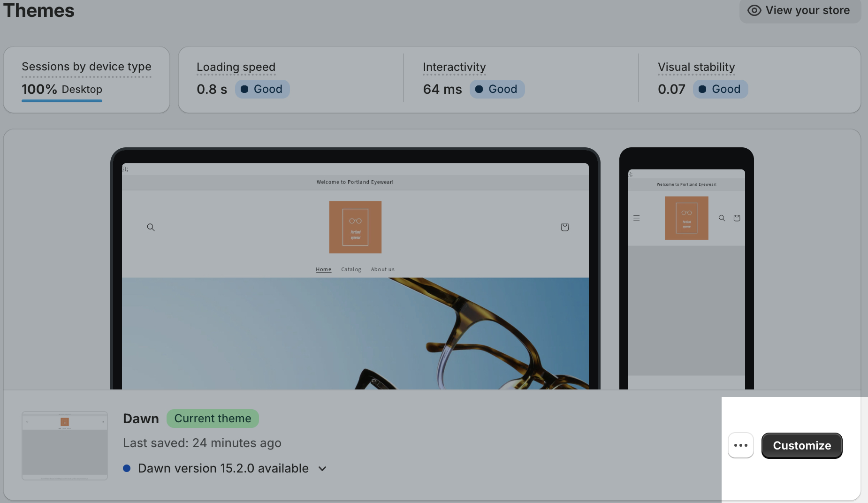Click the Desktop sessions progress bar
This screenshot has width=868, height=503.
(x=61, y=100)
